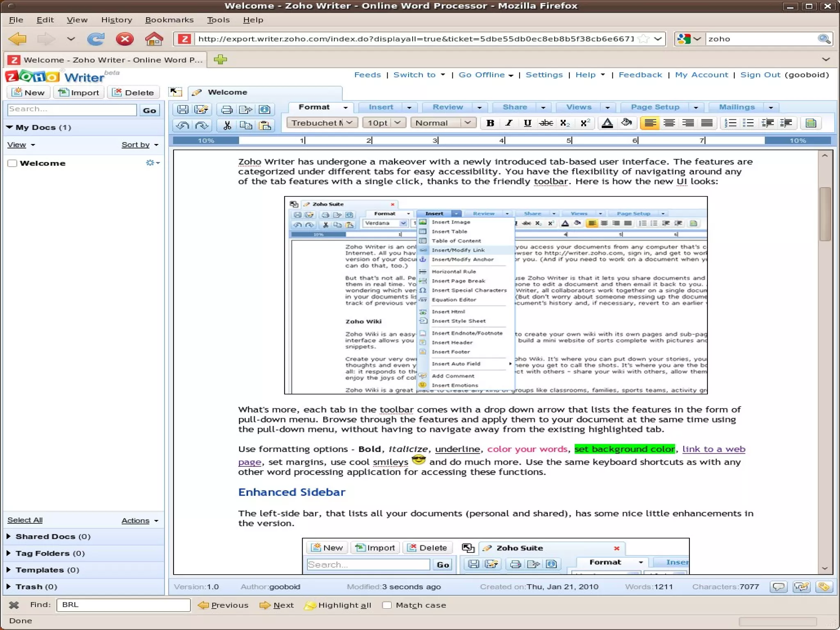Expand Shared Docs section
Image resolution: width=840 pixels, height=630 pixels.
pos(9,536)
